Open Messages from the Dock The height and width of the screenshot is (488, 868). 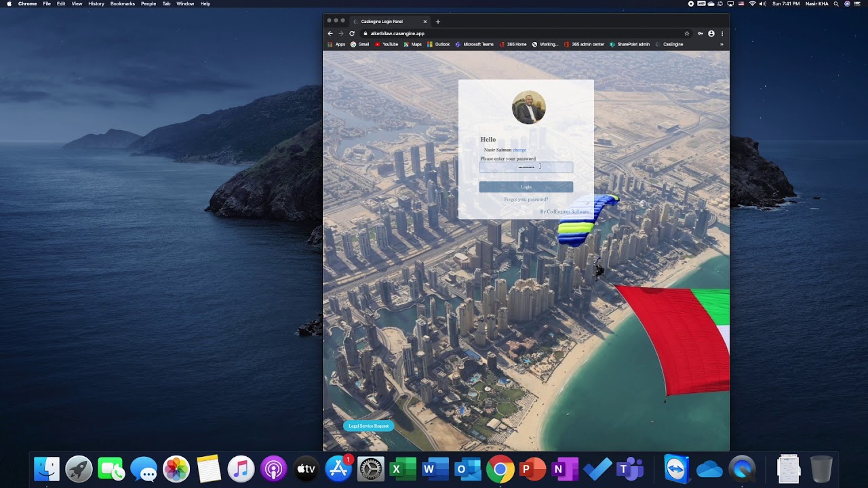(144, 469)
